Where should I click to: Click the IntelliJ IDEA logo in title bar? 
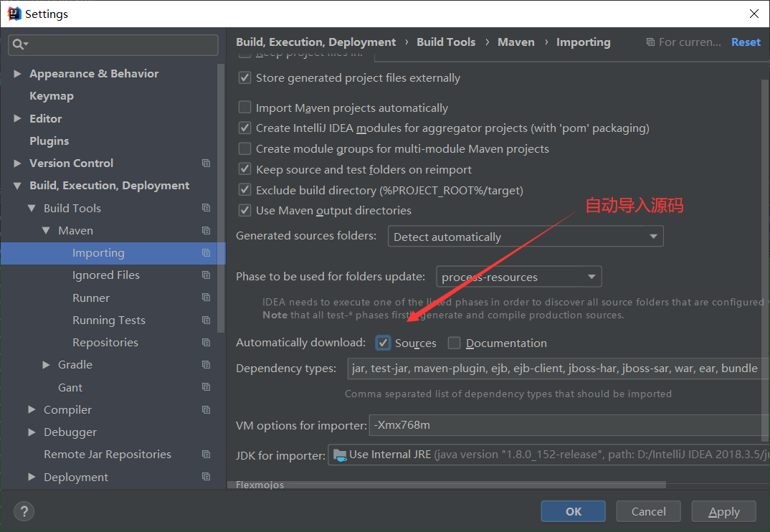point(14,14)
